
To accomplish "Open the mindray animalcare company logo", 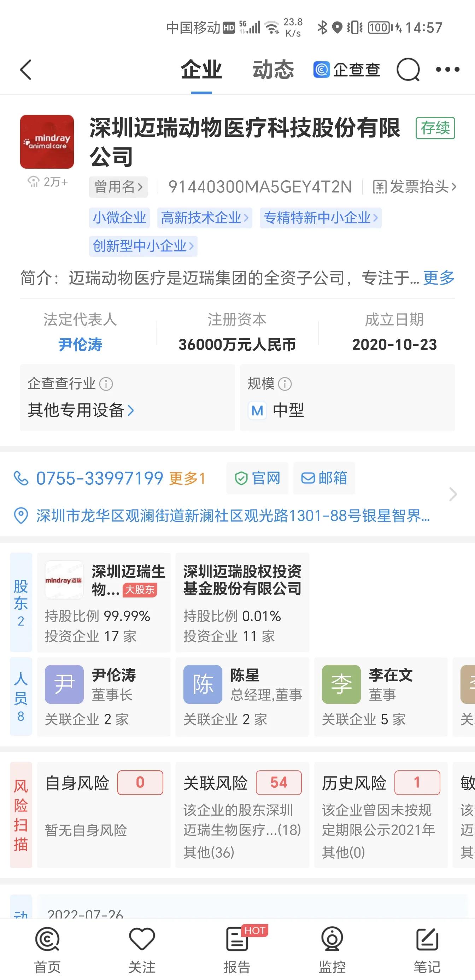I will pos(47,141).
